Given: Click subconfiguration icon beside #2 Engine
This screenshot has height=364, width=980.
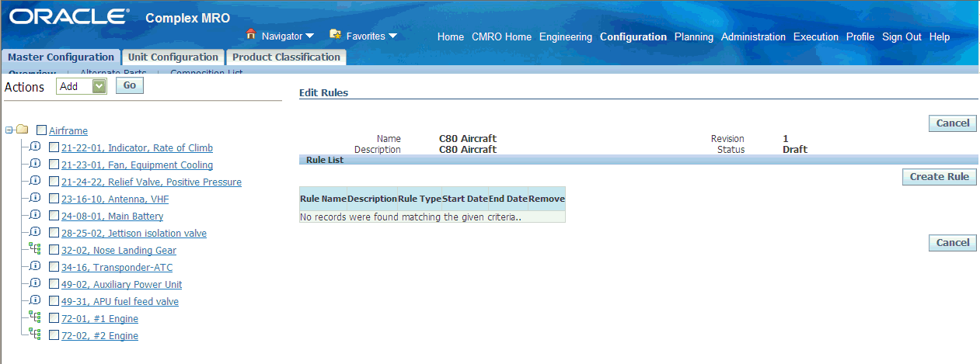Looking at the screenshot, I should [35, 335].
